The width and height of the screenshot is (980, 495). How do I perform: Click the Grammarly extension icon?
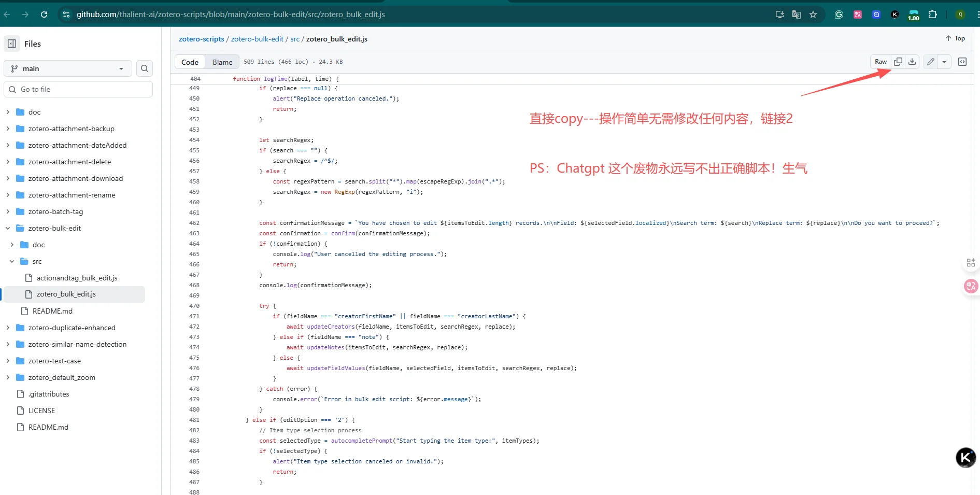pos(839,14)
